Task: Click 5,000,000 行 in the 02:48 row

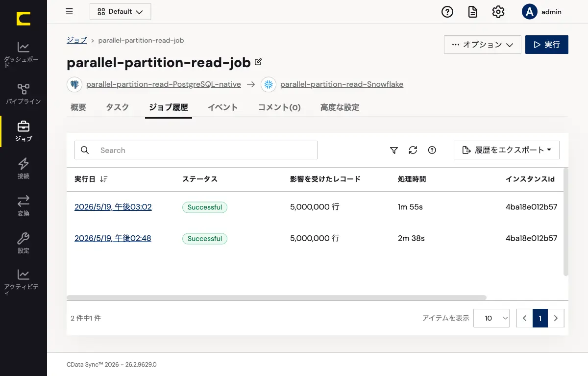Action: click(x=315, y=239)
